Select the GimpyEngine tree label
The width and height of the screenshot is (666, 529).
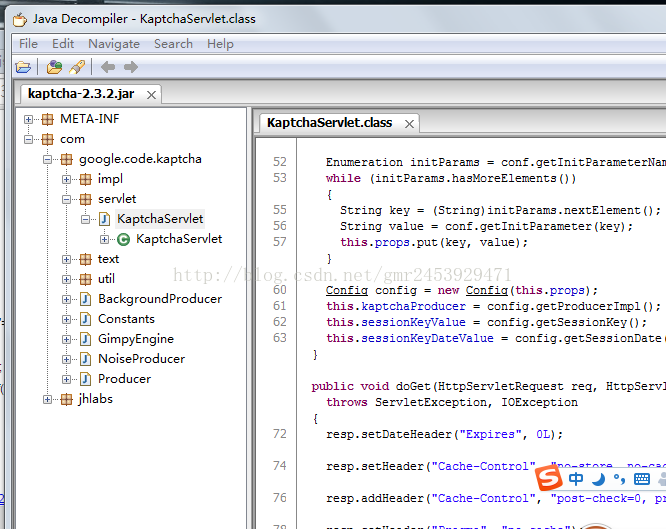(136, 339)
